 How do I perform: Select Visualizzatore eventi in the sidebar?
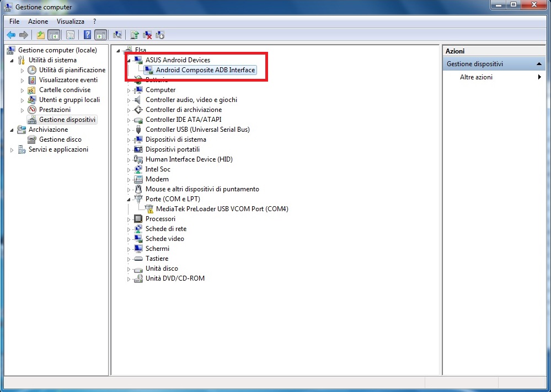(68, 80)
